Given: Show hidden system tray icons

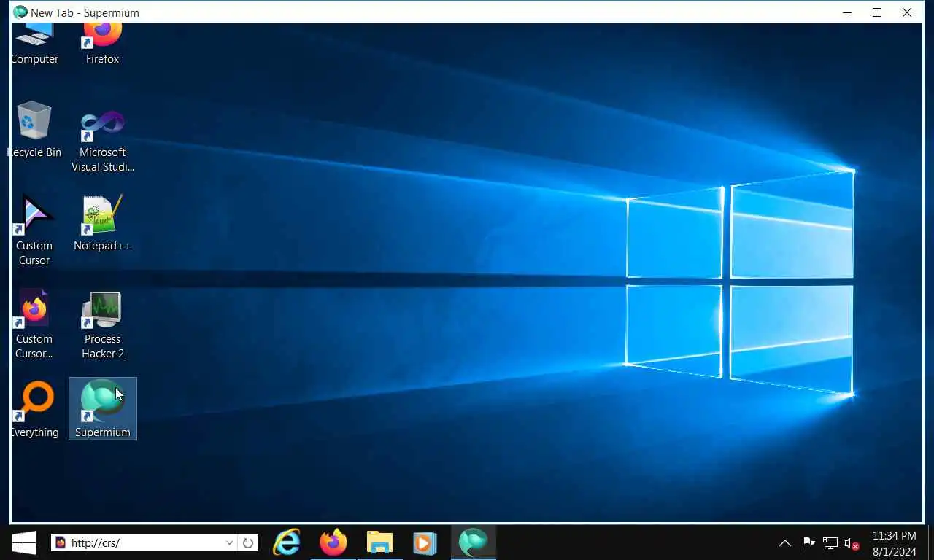Looking at the screenshot, I should 785,543.
